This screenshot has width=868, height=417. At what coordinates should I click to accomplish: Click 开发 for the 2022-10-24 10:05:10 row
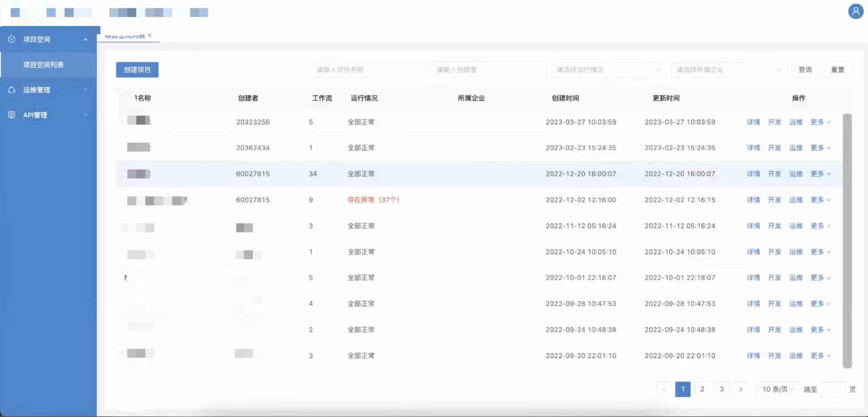[x=775, y=252]
